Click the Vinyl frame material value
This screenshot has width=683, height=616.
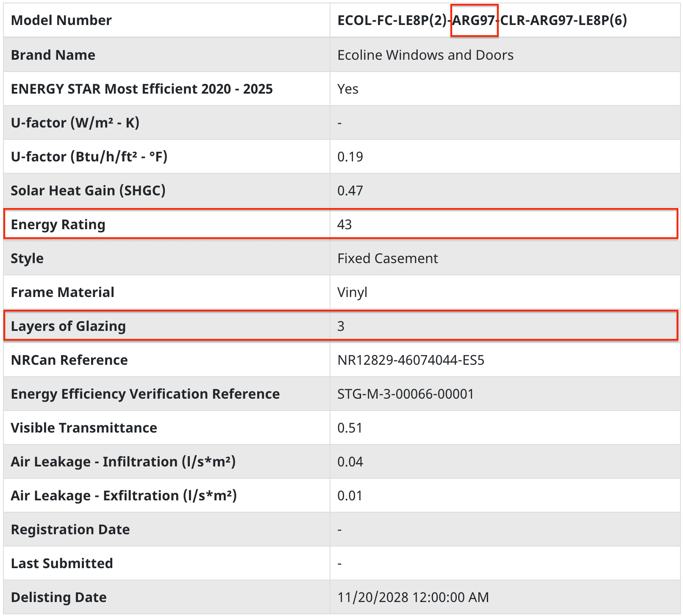pos(352,292)
